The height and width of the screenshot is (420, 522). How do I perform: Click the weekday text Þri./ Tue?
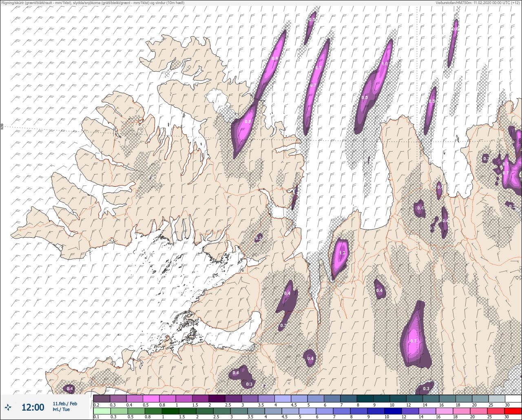(61, 409)
